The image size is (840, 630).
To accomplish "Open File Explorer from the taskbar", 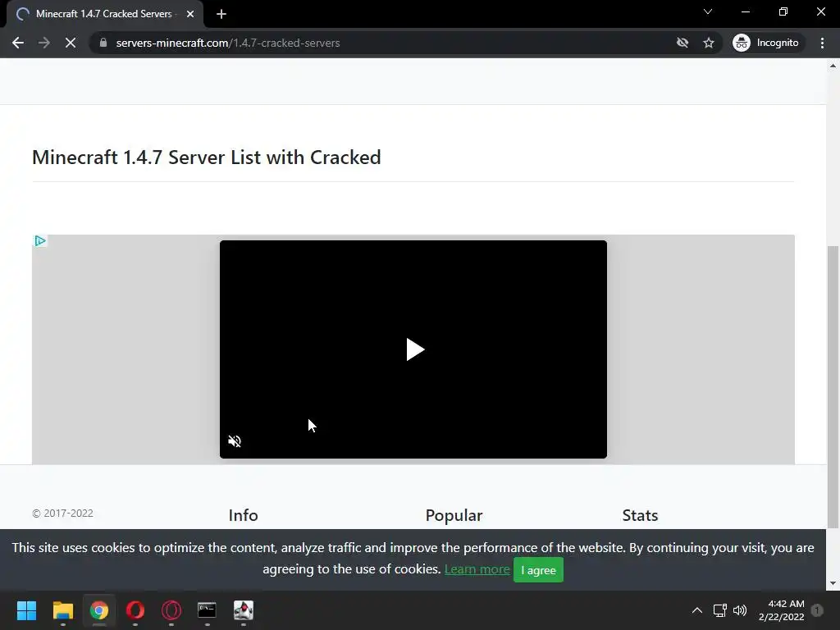I will [62, 610].
